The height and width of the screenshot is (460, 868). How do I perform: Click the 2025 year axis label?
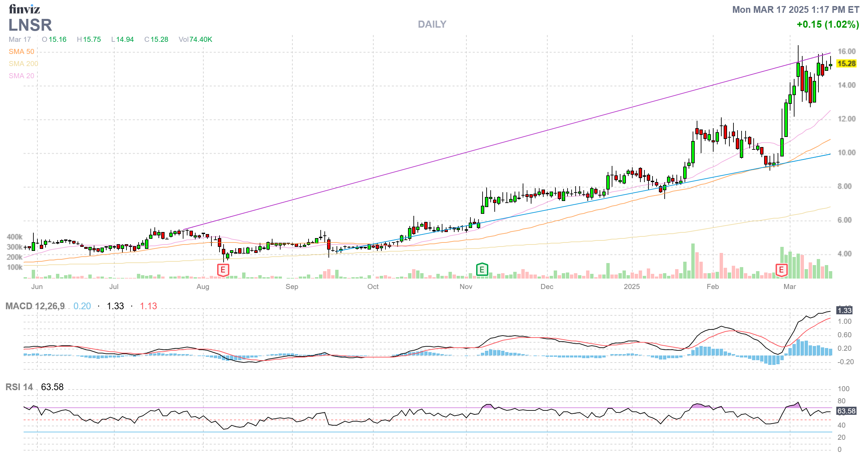pyautogui.click(x=632, y=287)
